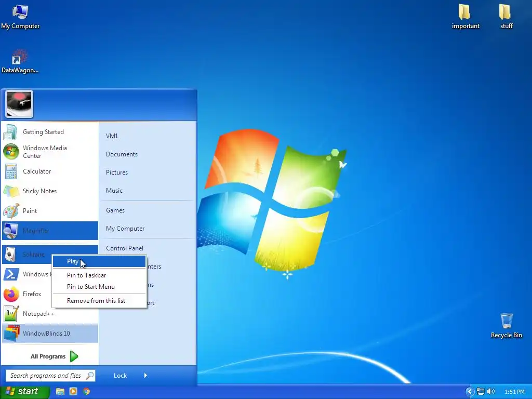Open Magnifier in the Start menu
Viewport: 532px width, 399px height.
[50, 231]
